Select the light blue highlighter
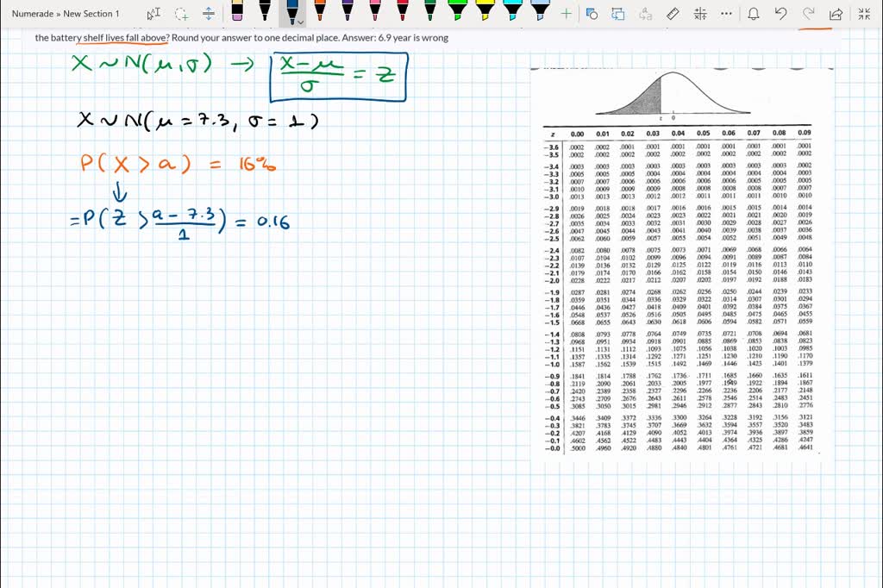The image size is (883, 588). [x=541, y=11]
